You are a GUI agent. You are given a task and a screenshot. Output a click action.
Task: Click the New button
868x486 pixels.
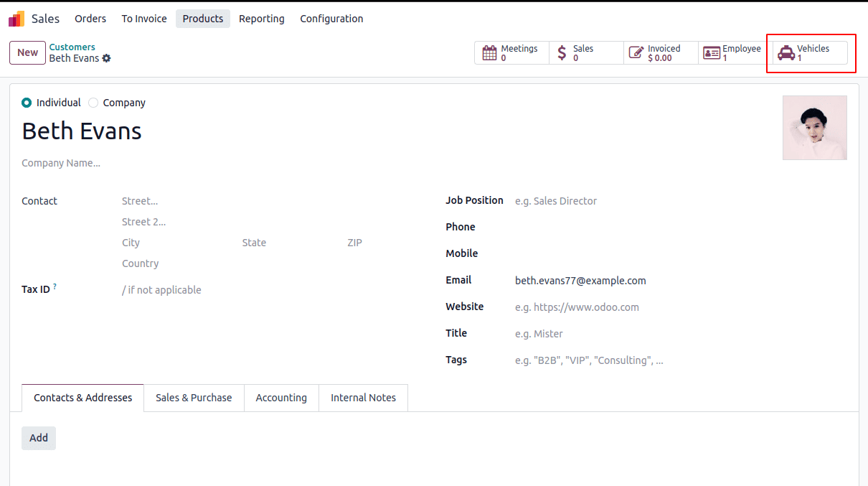pyautogui.click(x=27, y=52)
